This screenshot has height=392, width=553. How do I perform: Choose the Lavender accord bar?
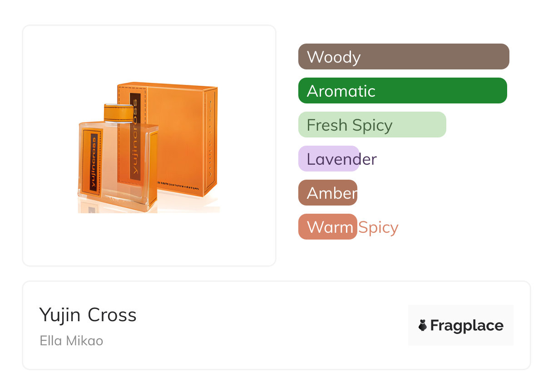[x=329, y=159]
